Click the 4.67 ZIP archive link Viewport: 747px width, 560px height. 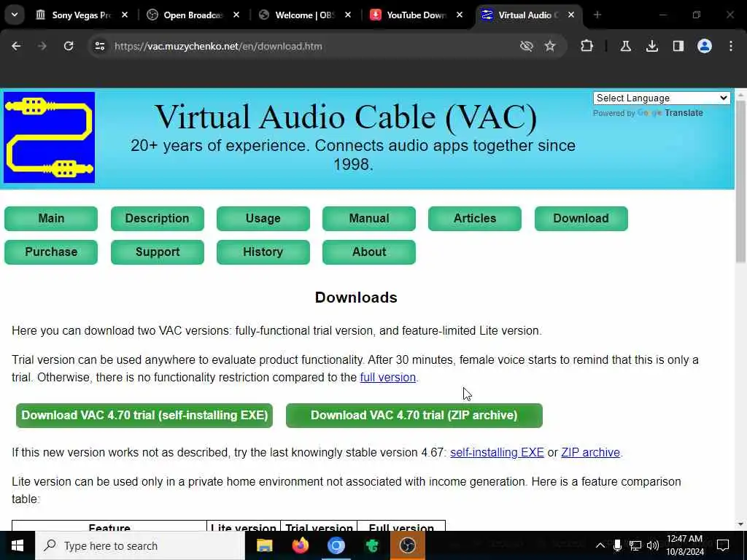tap(590, 452)
